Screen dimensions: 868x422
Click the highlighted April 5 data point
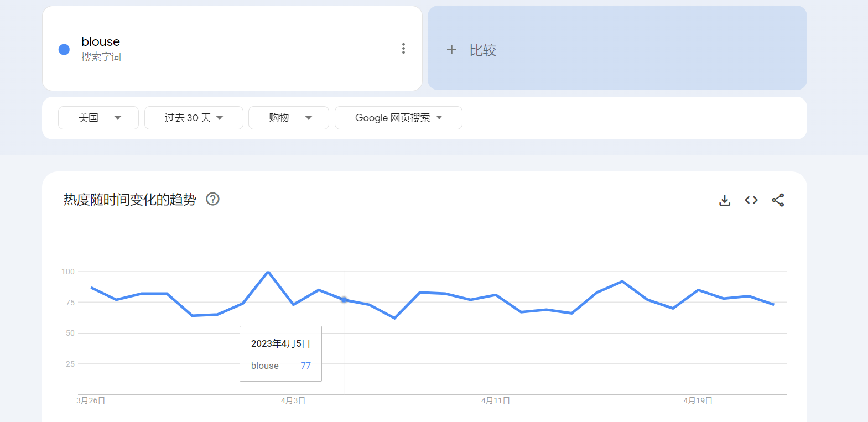tap(344, 300)
